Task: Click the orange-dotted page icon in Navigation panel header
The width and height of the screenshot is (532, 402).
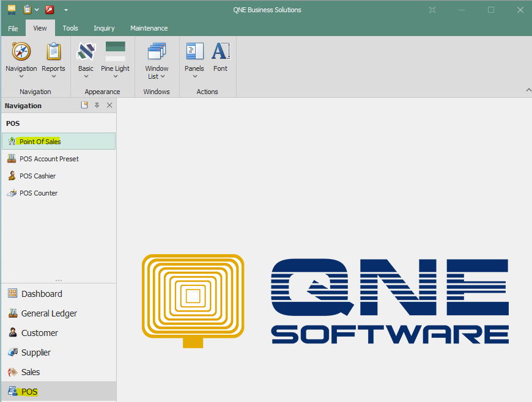Action: pos(84,105)
